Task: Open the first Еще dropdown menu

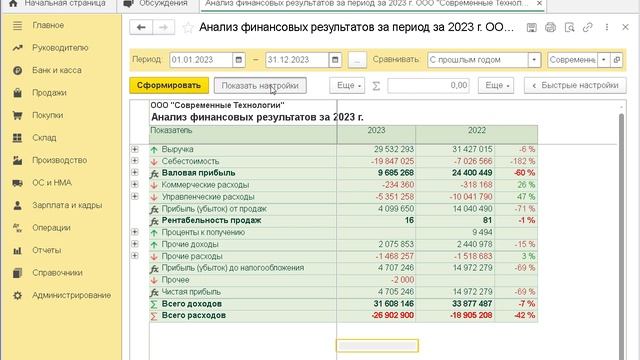Action: pos(347,85)
